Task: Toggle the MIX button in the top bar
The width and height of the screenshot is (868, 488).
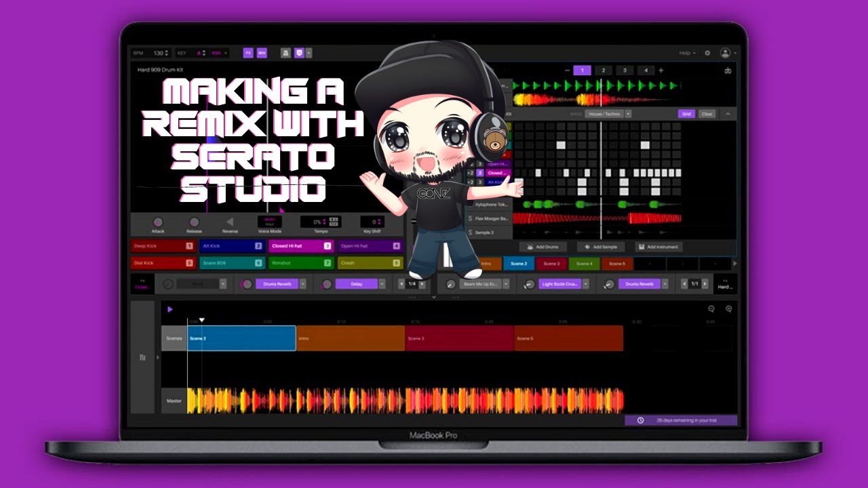Action: pos(262,53)
